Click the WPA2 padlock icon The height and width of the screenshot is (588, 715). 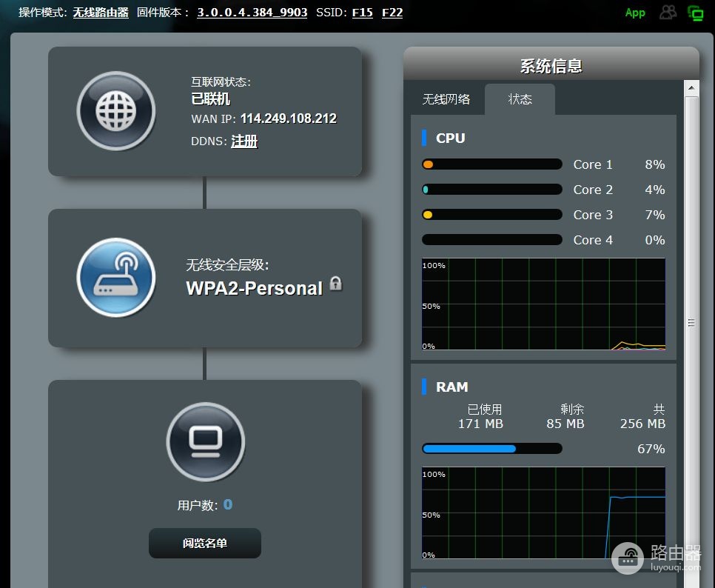tap(335, 284)
